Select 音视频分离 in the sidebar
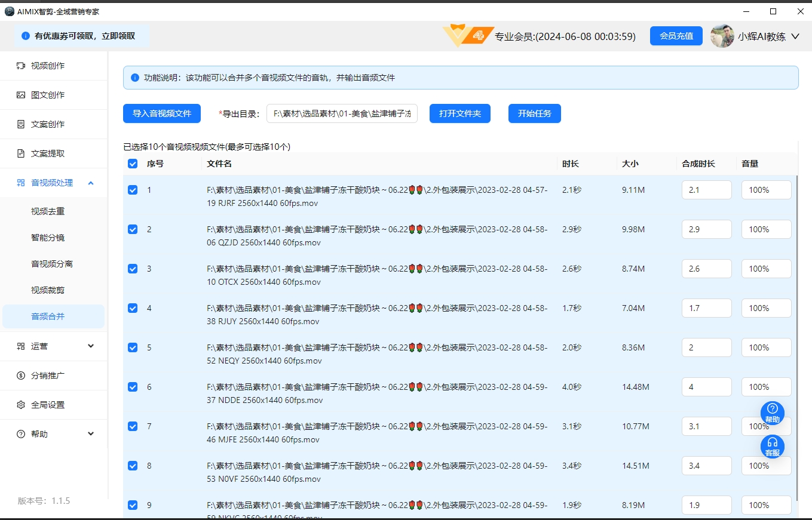 tap(52, 264)
